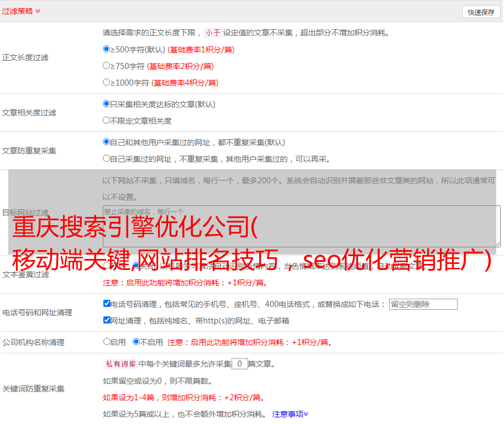Pick the ≥1000字符 length option

click(x=106, y=82)
